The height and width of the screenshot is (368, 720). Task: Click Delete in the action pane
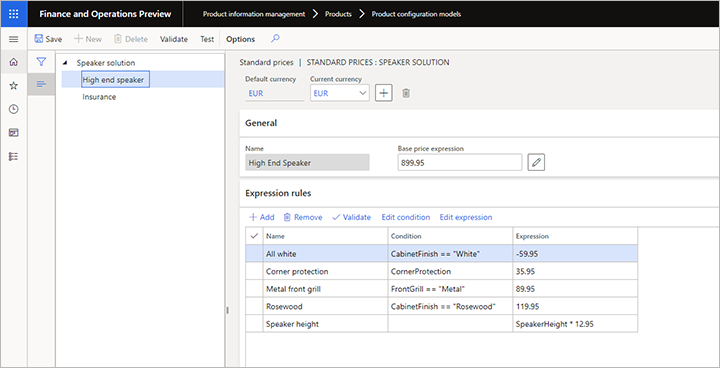[131, 39]
